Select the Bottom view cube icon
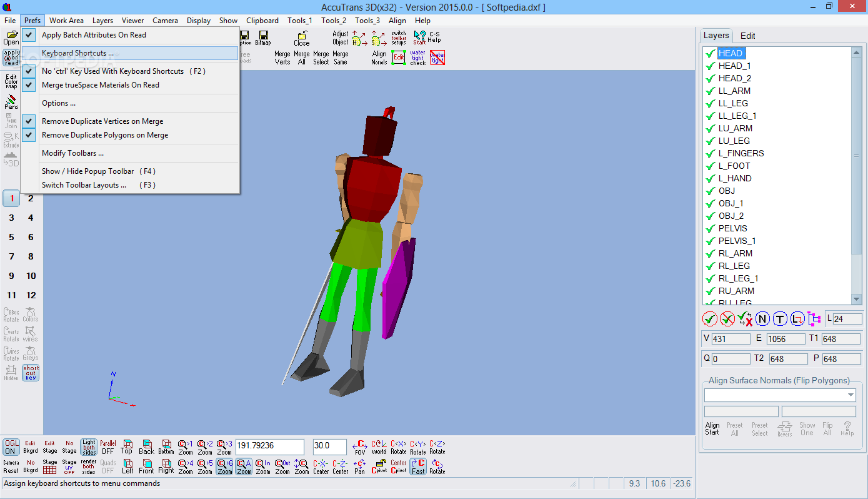The width and height of the screenshot is (868, 499). [166, 446]
